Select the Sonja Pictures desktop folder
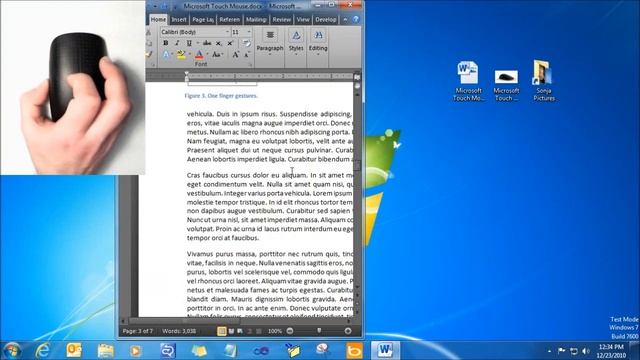Image resolution: width=640 pixels, height=360 pixels. 544,81
